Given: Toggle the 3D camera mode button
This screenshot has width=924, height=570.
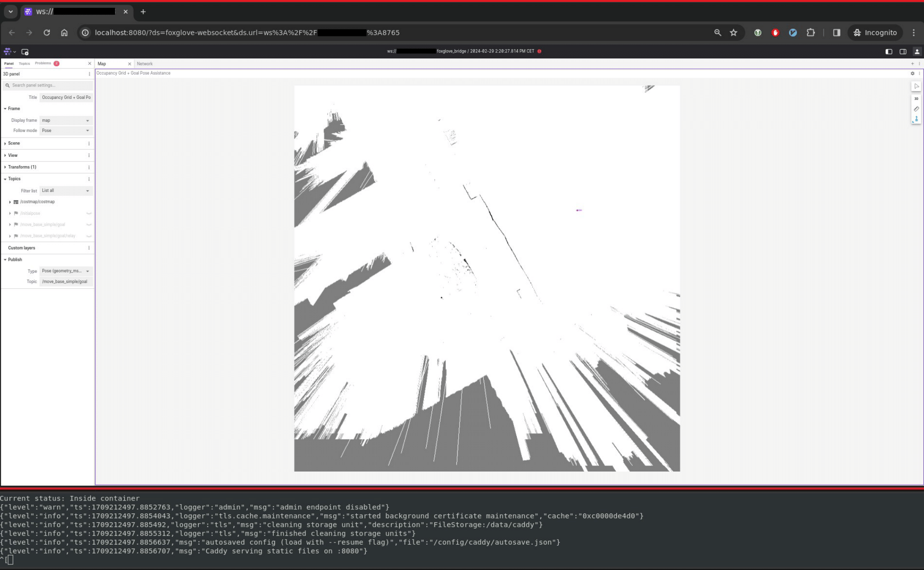Looking at the screenshot, I should click(916, 98).
